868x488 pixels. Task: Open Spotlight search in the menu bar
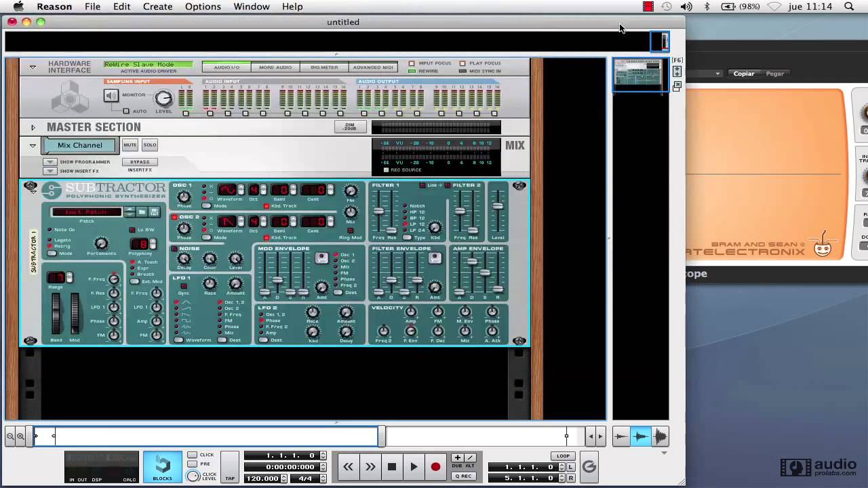pyautogui.click(x=849, y=7)
